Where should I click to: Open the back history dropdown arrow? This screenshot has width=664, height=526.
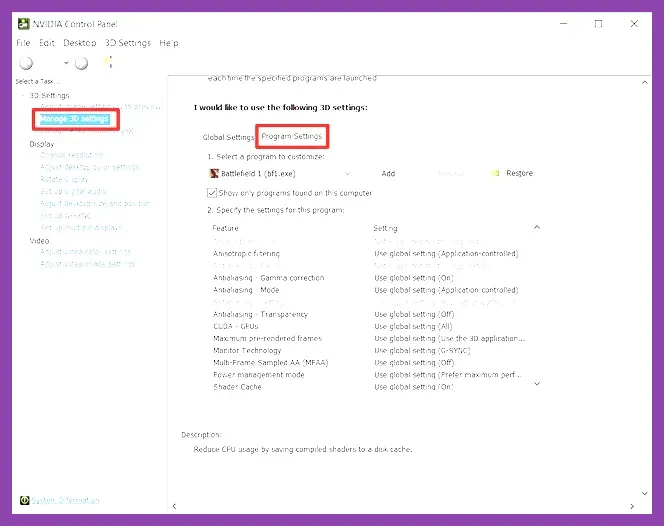coord(66,63)
